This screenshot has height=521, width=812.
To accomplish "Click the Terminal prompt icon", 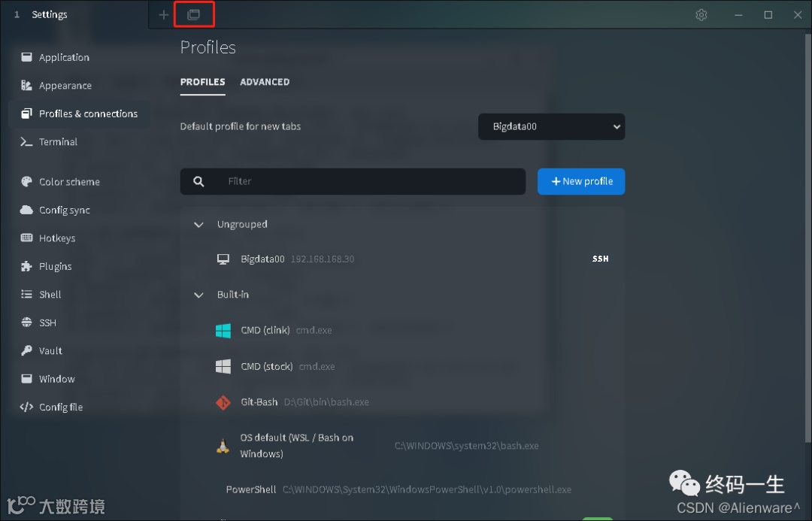I will pos(26,141).
